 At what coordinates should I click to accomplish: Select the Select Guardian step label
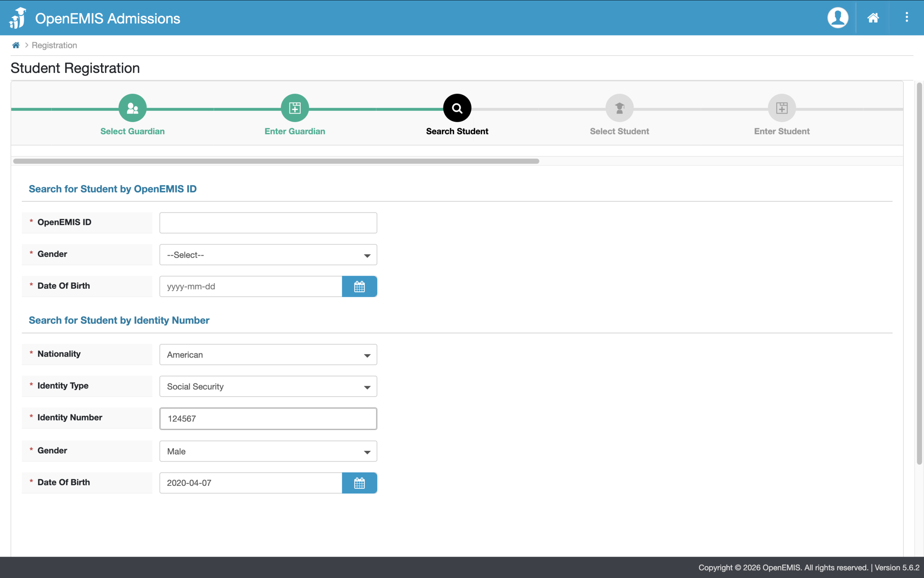(x=132, y=131)
